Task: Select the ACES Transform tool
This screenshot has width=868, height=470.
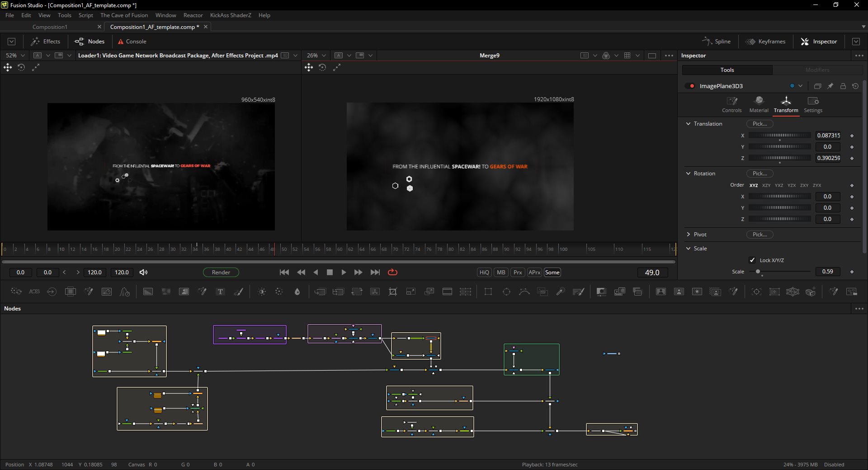Action: point(34,291)
